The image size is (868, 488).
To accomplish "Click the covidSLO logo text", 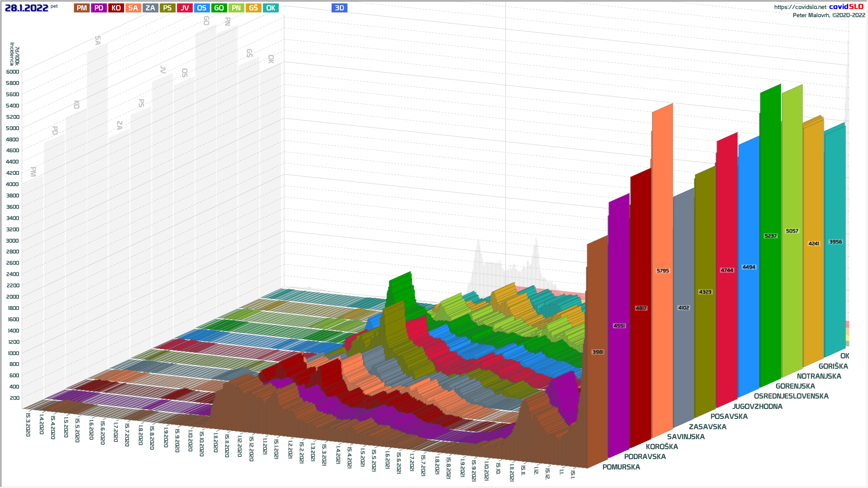I will click(846, 7).
